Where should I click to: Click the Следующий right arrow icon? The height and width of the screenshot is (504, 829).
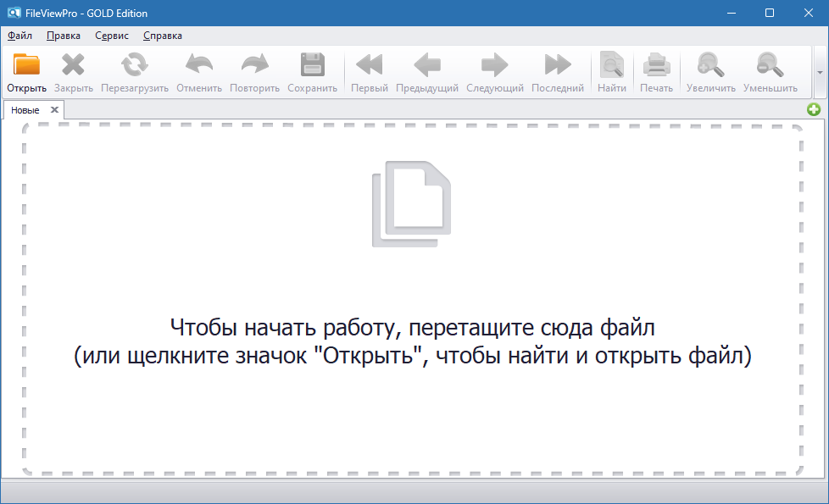tap(495, 64)
